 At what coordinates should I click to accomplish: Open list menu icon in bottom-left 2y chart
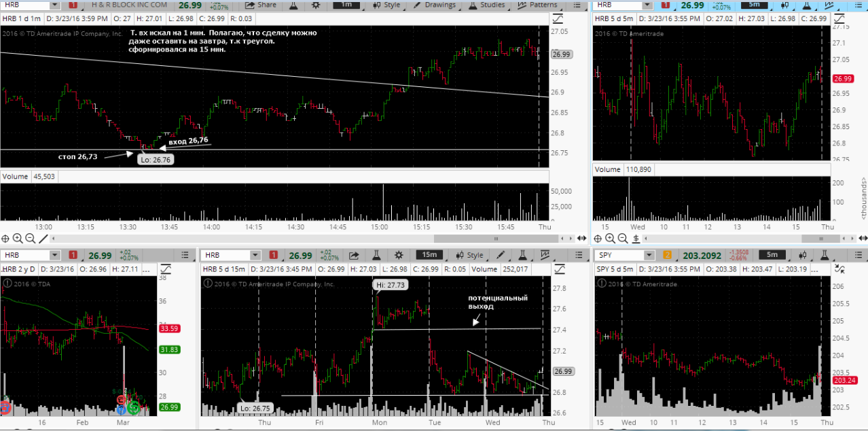click(185, 256)
